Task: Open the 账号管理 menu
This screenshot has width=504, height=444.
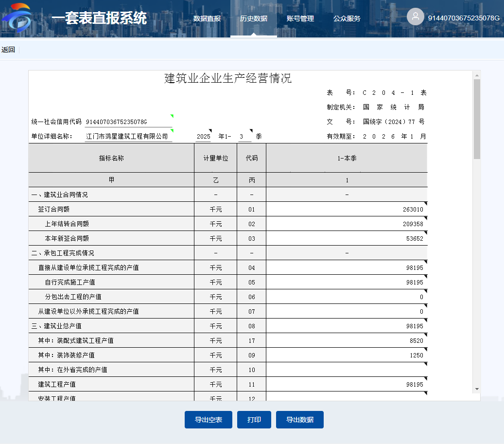Action: 300,18
